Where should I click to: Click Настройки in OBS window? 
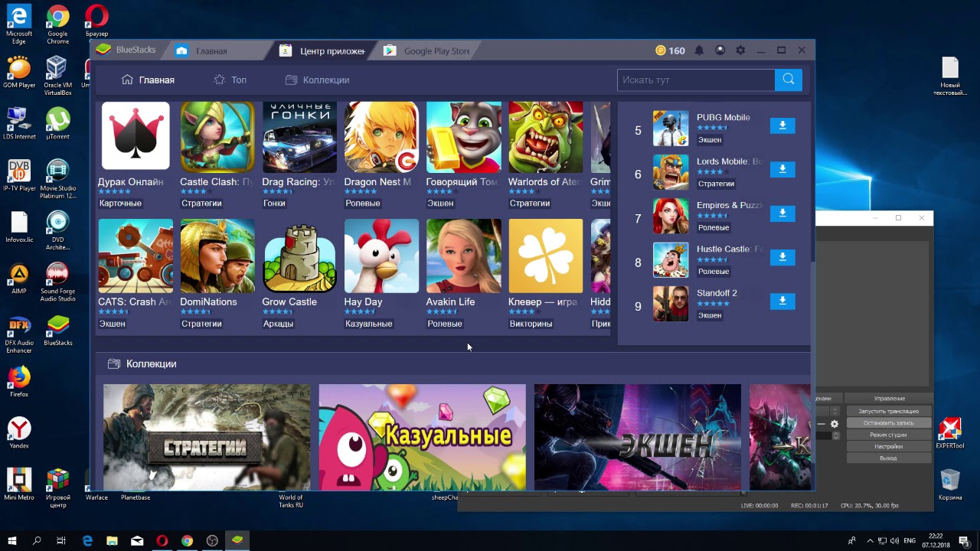tap(888, 446)
